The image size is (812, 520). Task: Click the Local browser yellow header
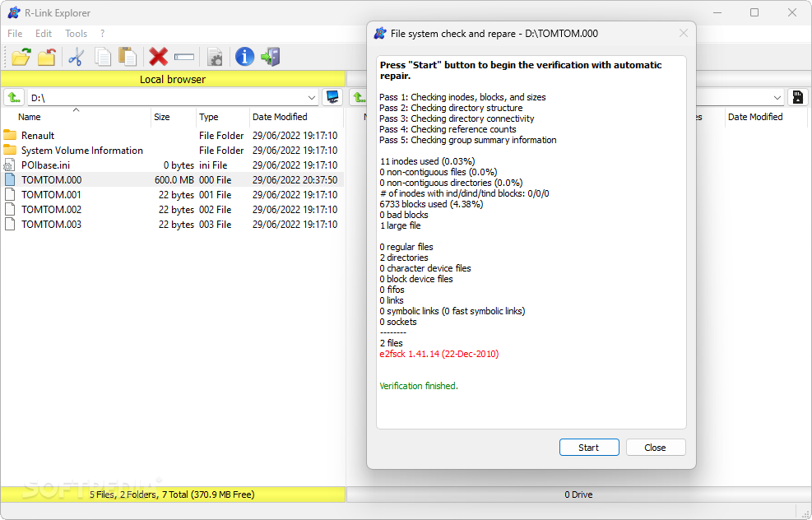173,79
